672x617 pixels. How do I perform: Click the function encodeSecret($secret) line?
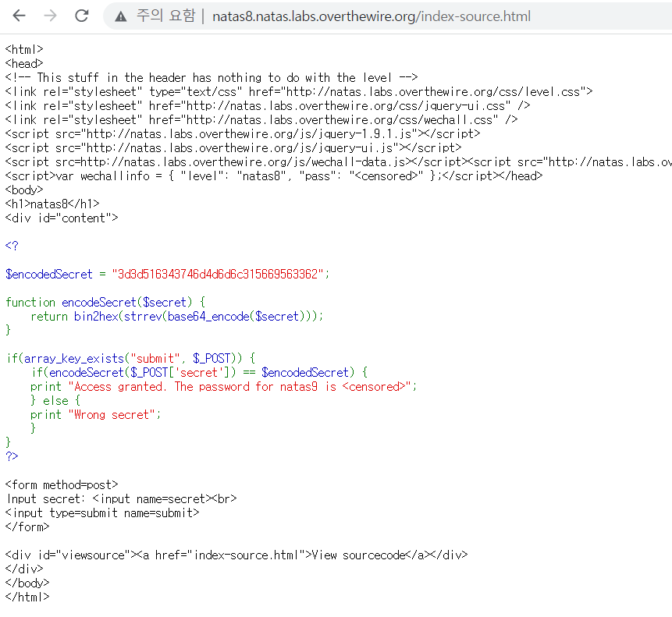pyautogui.click(x=105, y=303)
